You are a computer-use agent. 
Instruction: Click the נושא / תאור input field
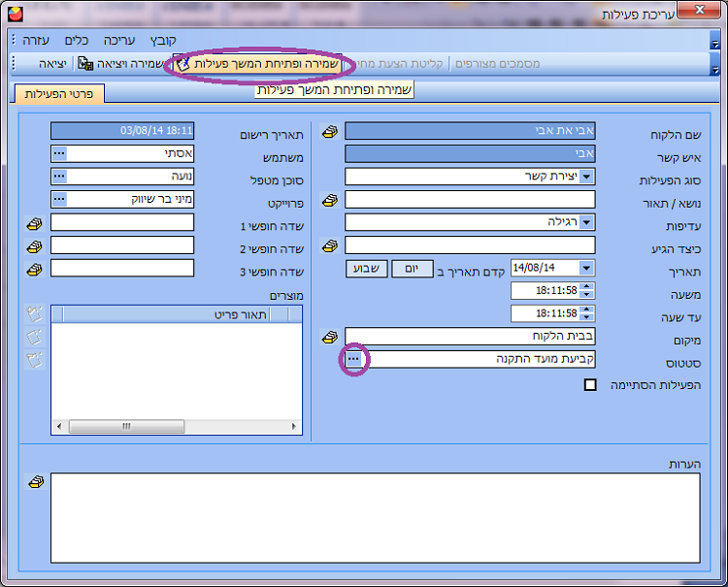tap(470, 200)
